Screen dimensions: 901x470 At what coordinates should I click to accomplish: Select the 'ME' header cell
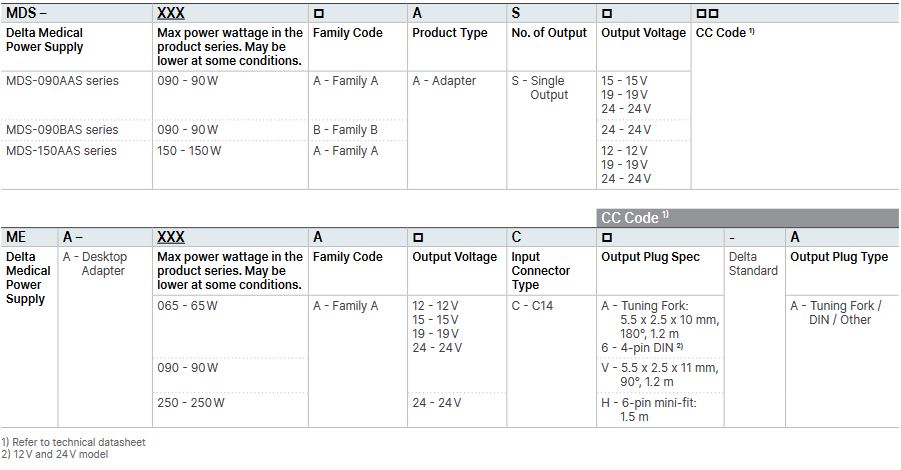tap(16, 237)
